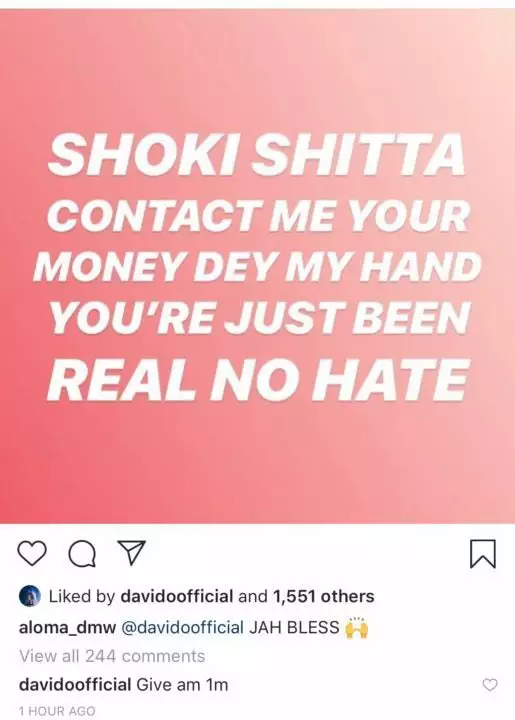Select the Give am 1m comment text
The width and height of the screenshot is (515, 720).
pos(183,685)
